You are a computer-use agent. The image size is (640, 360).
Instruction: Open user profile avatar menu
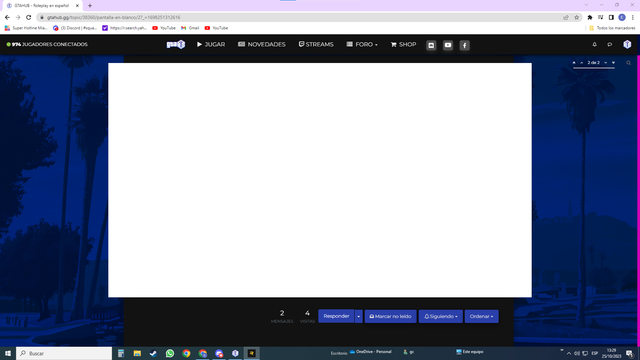tap(627, 44)
